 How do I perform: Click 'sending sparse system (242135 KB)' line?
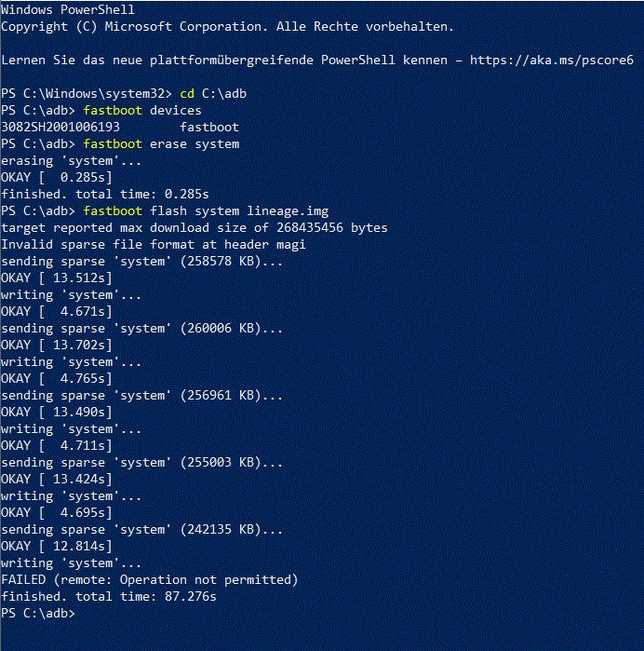point(141,530)
